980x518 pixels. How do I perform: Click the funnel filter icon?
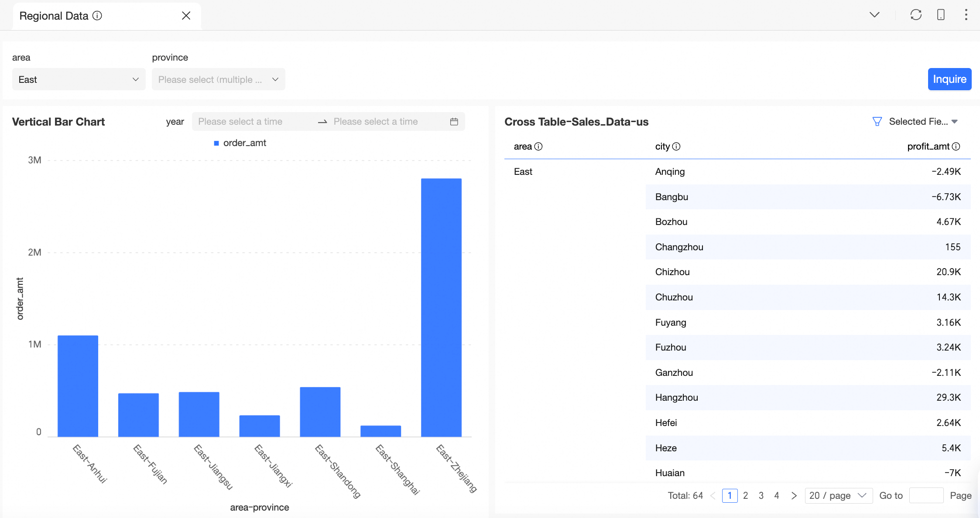pyautogui.click(x=877, y=122)
